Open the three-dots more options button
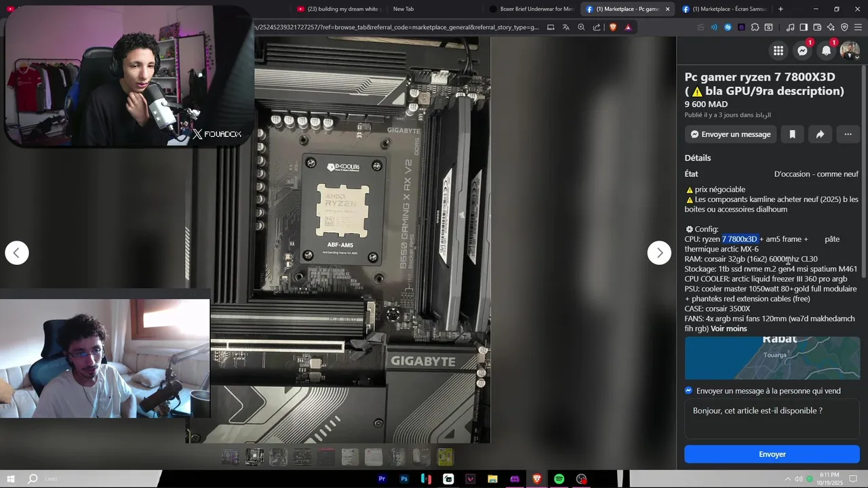868x488 pixels. coord(848,134)
